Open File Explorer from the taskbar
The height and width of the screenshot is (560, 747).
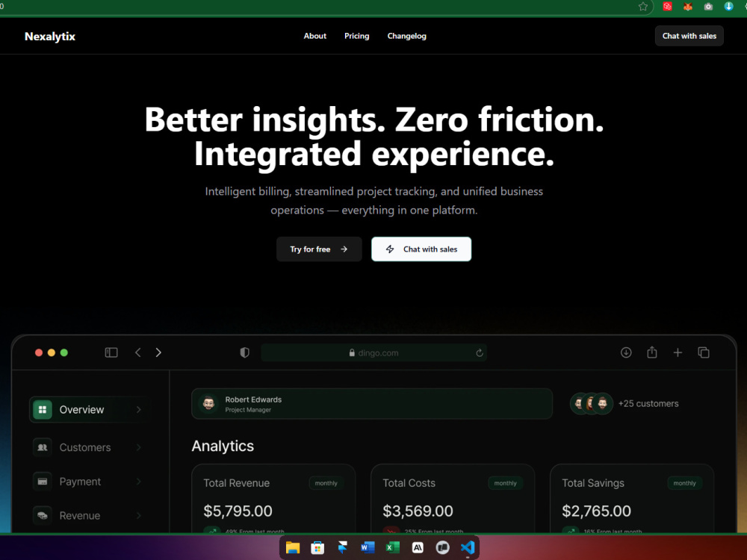(293, 547)
